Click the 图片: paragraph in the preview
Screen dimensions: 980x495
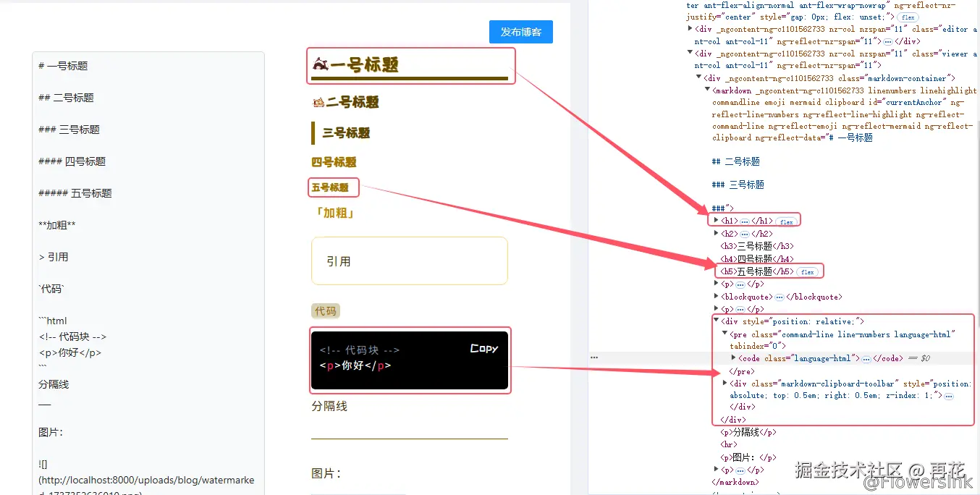tap(326, 473)
